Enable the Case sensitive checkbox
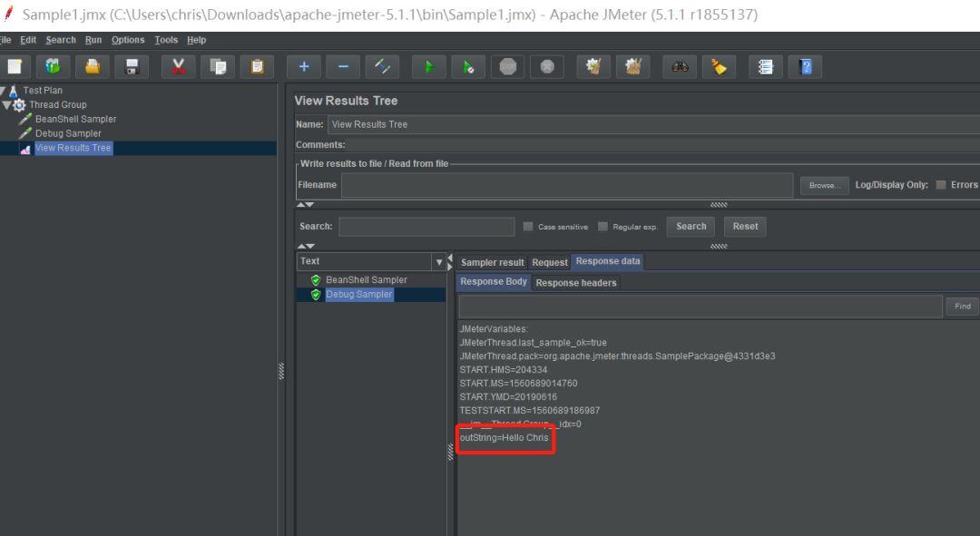 [528, 227]
